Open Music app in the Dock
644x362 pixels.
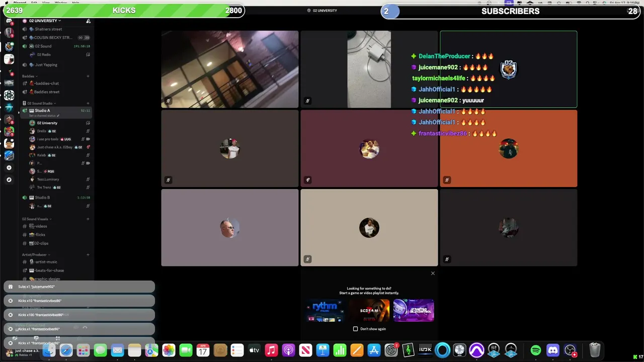pyautogui.click(x=271, y=350)
